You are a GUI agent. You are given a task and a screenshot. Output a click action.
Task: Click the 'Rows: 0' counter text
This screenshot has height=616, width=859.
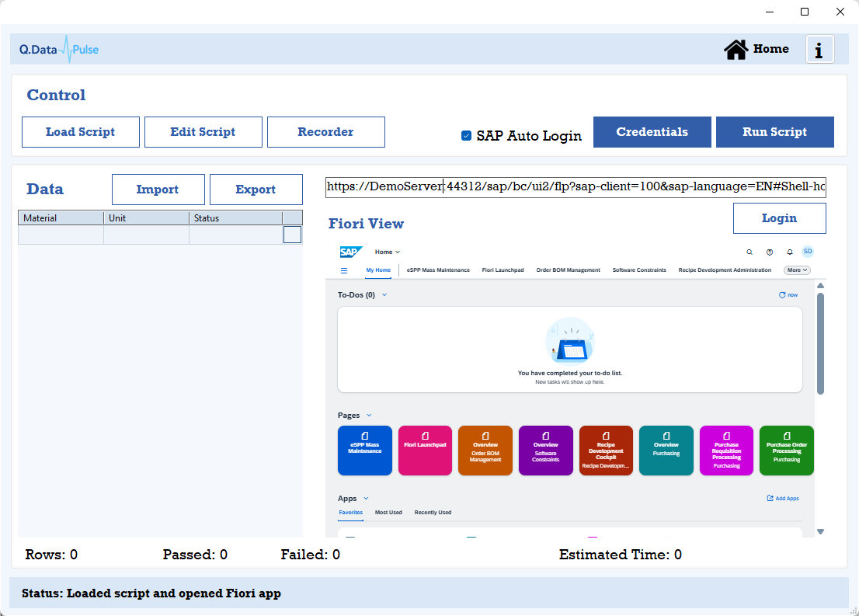(x=51, y=555)
